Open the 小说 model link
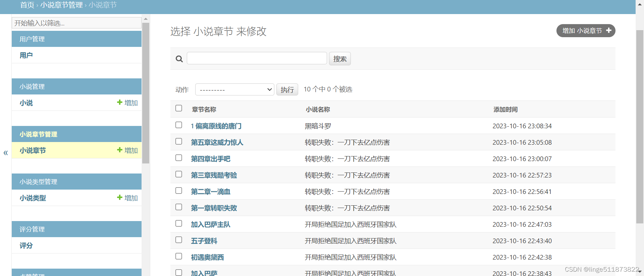 26,103
